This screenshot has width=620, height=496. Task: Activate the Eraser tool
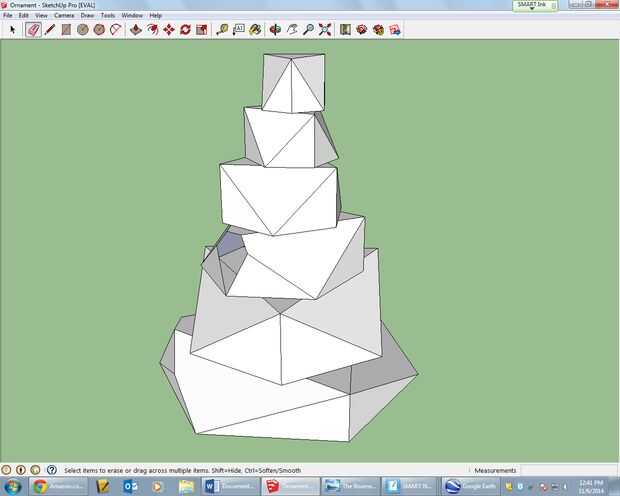tap(33, 30)
